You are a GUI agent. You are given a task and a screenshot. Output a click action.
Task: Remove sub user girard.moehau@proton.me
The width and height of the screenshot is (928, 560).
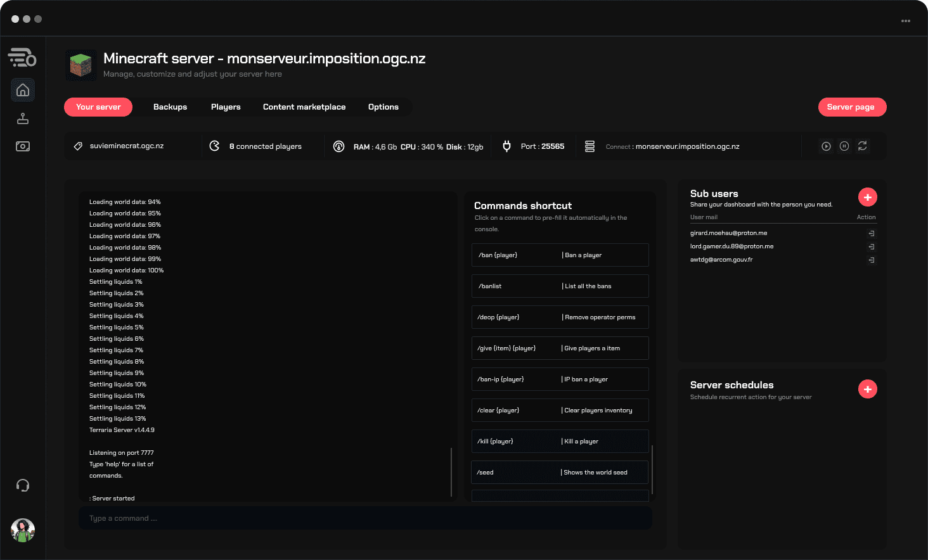872,233
